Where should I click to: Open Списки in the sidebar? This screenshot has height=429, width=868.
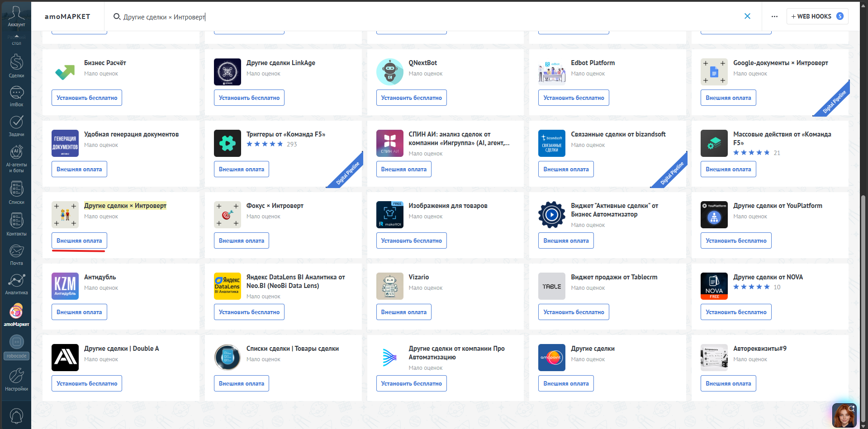pyautogui.click(x=16, y=193)
